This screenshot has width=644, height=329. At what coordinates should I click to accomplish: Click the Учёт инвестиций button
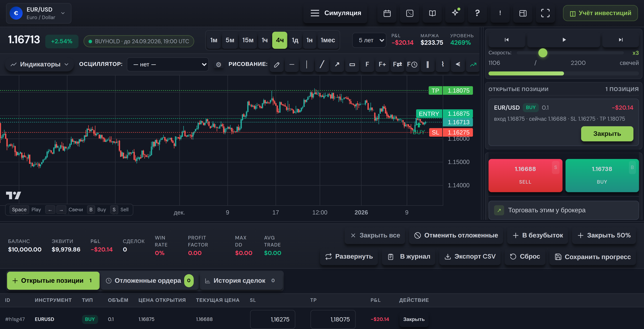coord(600,13)
